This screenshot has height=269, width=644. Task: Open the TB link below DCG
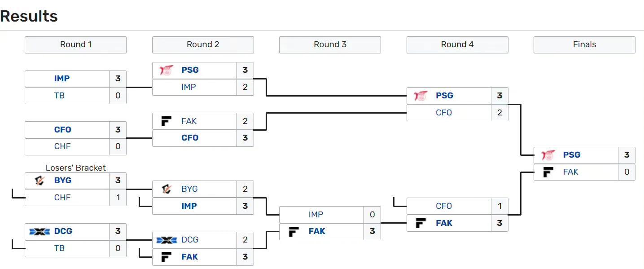pos(59,248)
